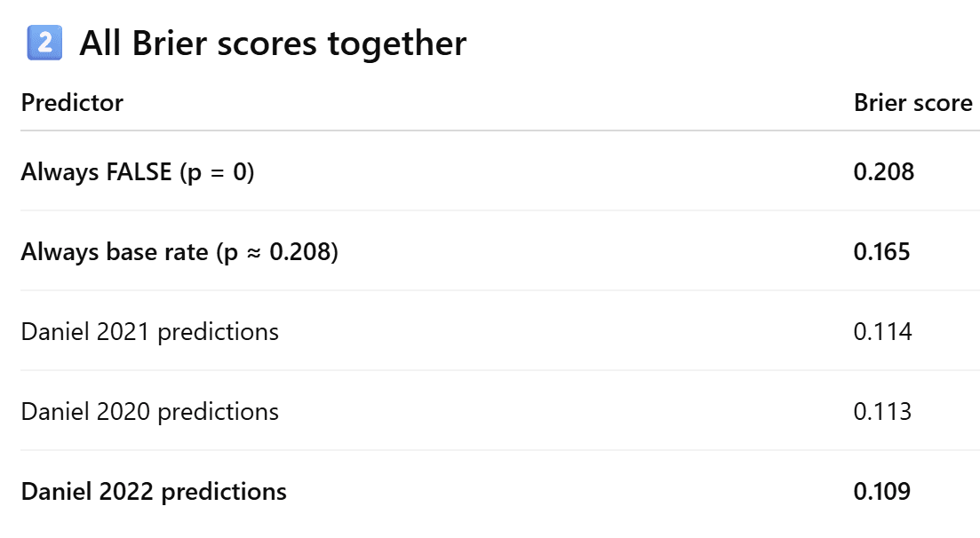The height and width of the screenshot is (538, 980).
Task: Click the Brier score column header
Action: (x=913, y=102)
